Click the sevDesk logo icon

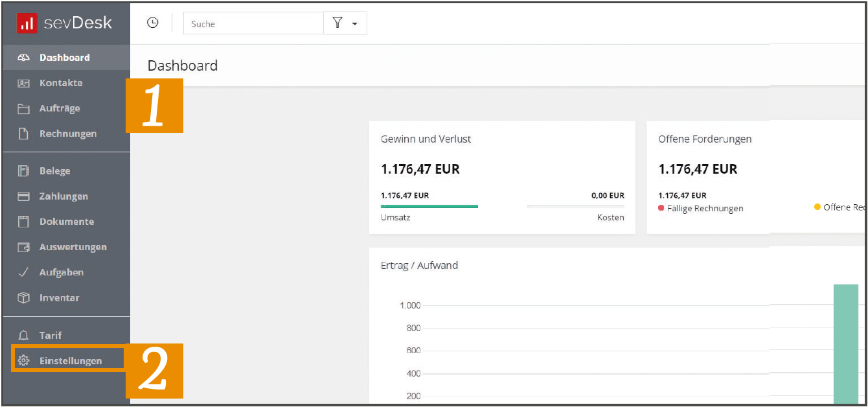[27, 23]
